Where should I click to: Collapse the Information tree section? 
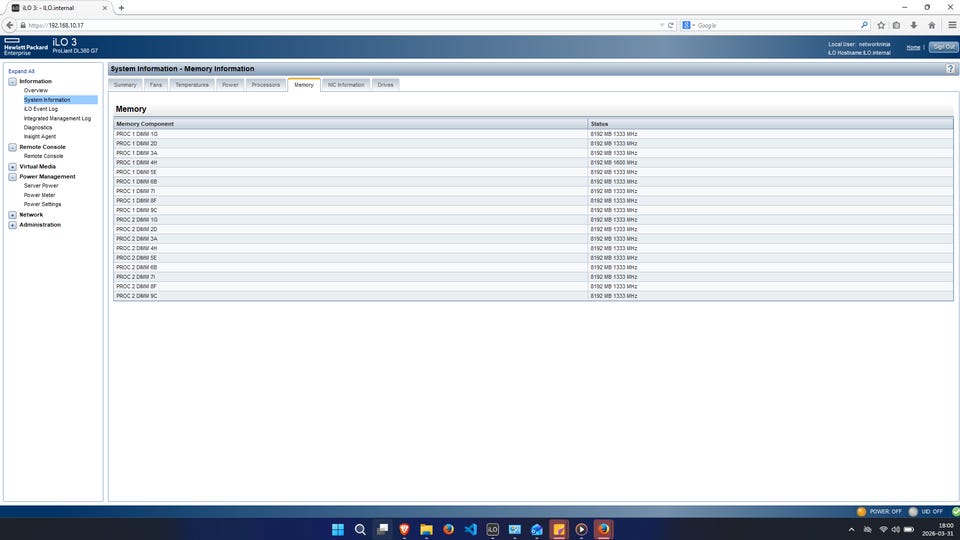(x=12, y=81)
